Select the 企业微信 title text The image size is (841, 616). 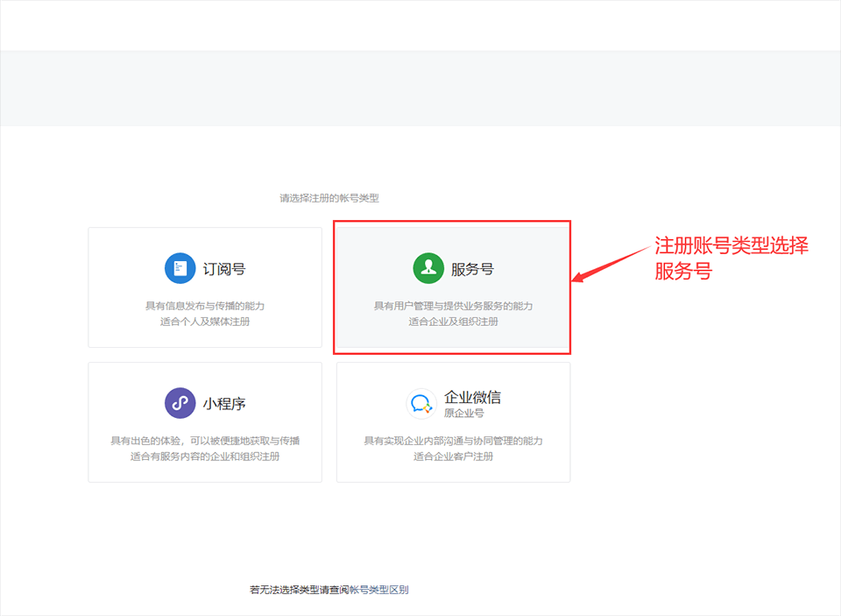coord(472,397)
